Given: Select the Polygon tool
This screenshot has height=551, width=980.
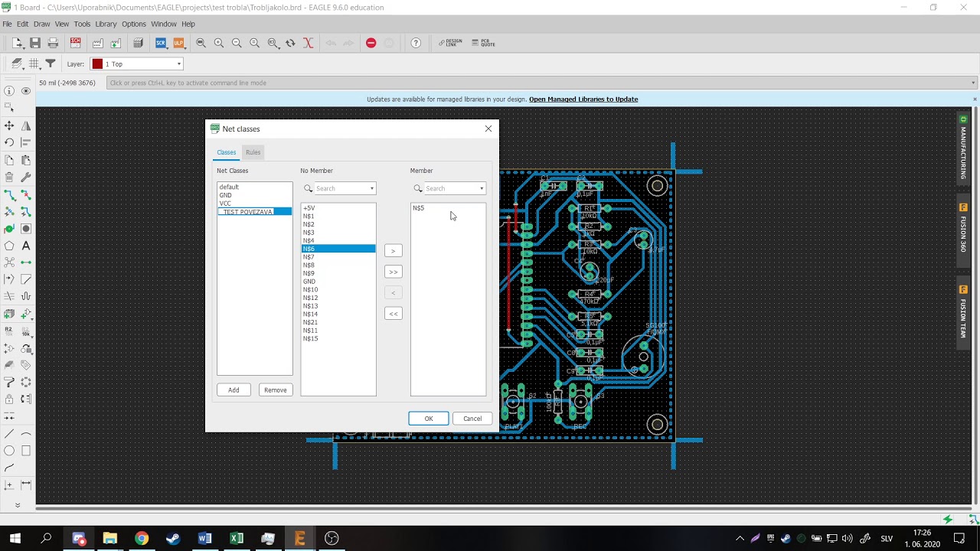Looking at the screenshot, I should (9, 246).
